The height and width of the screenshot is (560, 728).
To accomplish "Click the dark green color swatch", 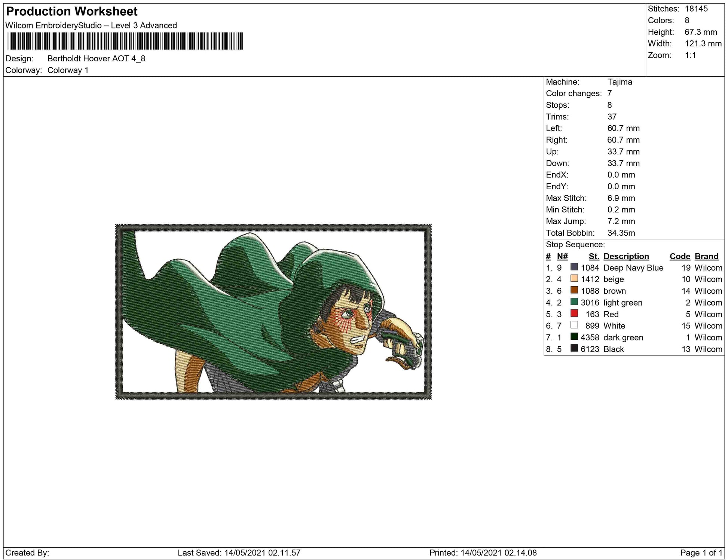I will pyautogui.click(x=574, y=337).
